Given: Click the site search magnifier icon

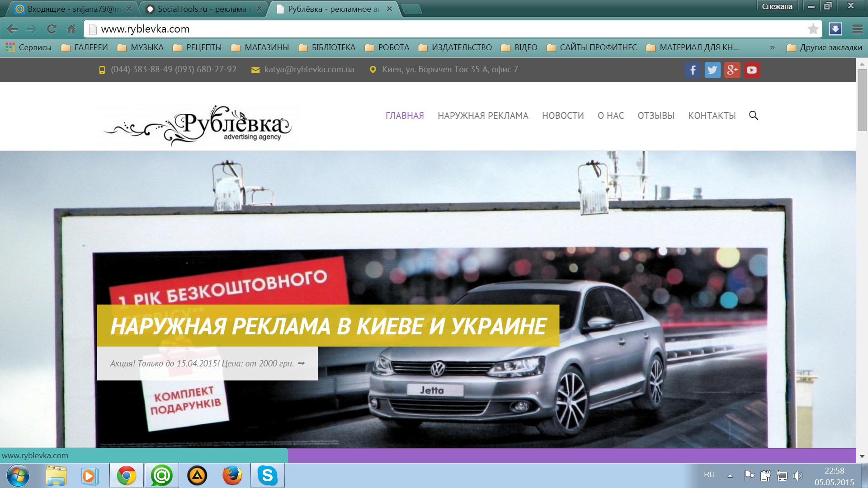Looking at the screenshot, I should tap(754, 115).
